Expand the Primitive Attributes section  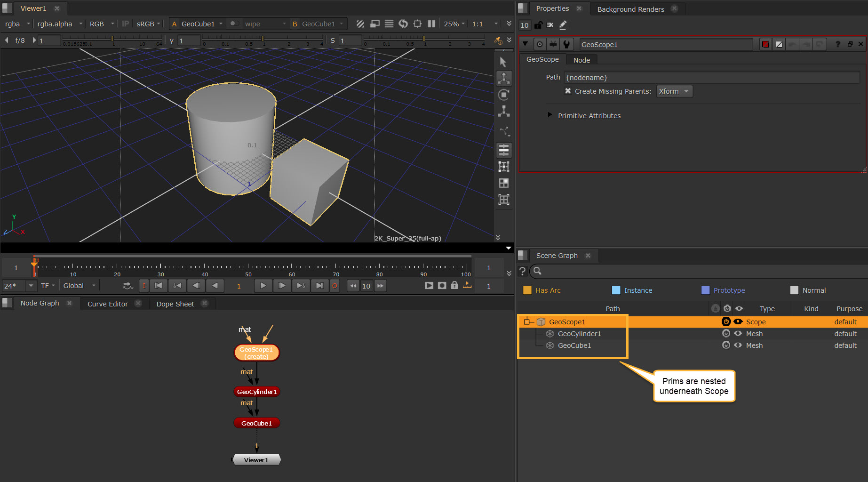click(x=549, y=115)
